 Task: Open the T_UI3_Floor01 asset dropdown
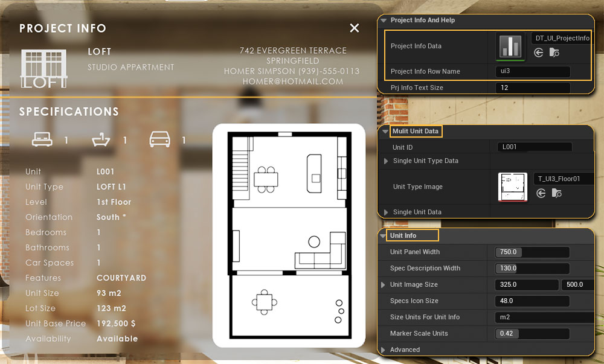tap(562, 178)
